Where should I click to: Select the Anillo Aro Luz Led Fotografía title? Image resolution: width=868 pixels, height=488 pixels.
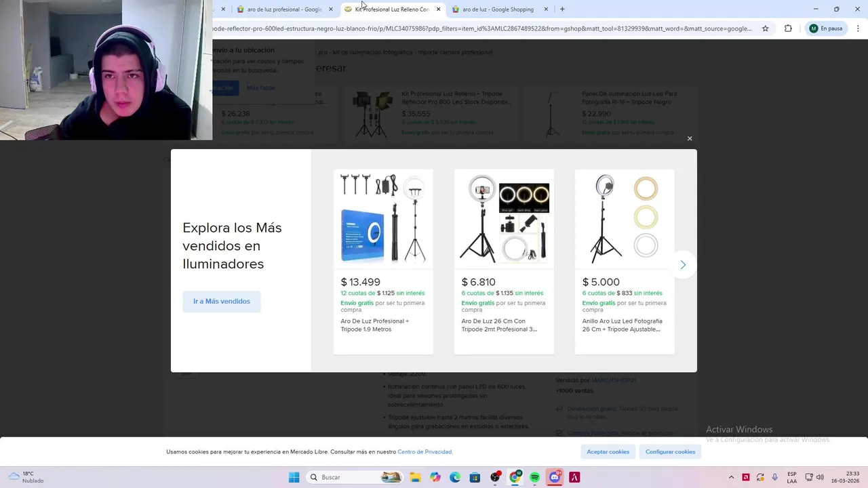pyautogui.click(x=622, y=325)
